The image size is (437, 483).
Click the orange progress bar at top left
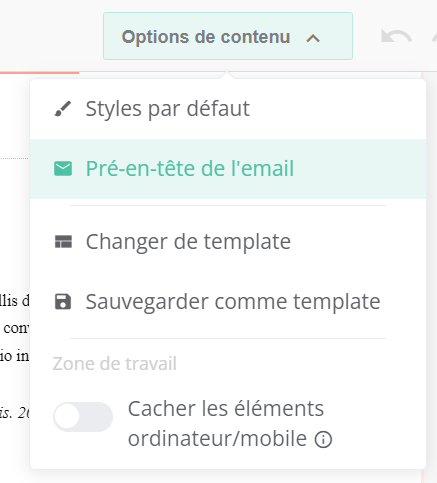coord(40,72)
